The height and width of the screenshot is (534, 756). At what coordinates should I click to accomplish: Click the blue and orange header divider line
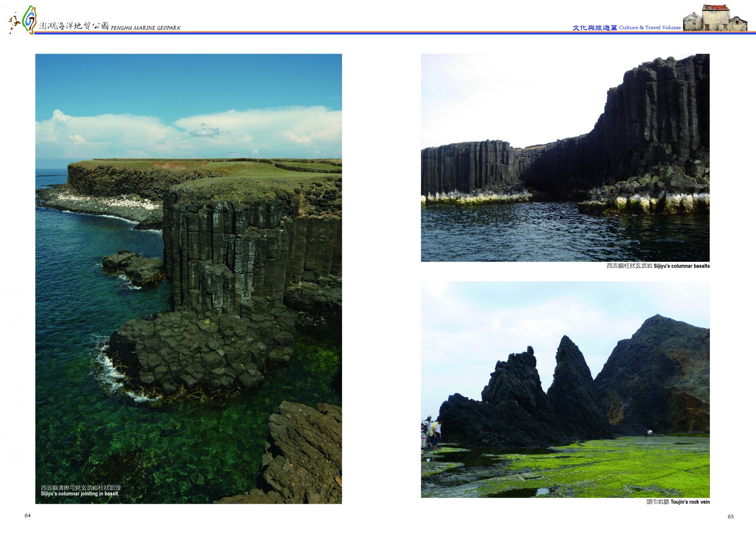point(378,33)
